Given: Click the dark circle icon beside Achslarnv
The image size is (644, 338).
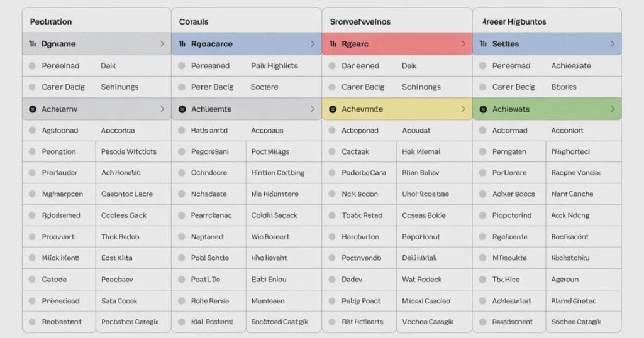Looking at the screenshot, I should (x=32, y=109).
